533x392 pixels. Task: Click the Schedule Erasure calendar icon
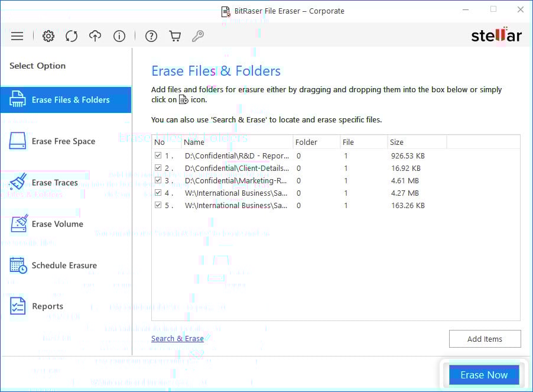(18, 265)
